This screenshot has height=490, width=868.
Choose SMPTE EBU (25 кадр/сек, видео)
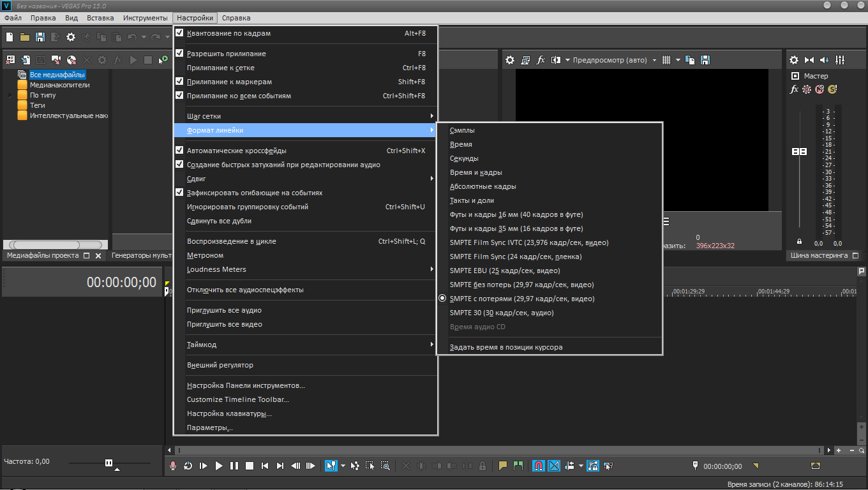[550, 271]
